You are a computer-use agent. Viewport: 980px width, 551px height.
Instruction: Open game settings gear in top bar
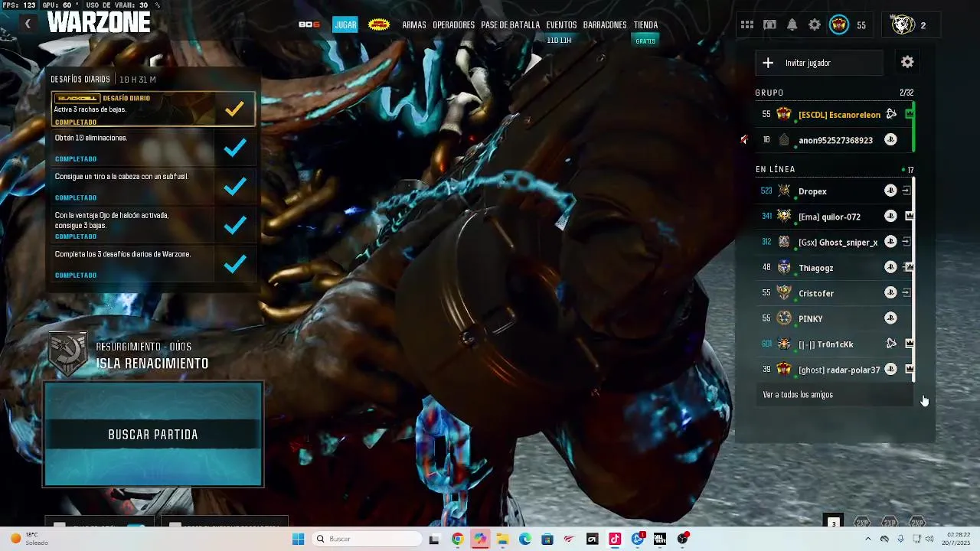point(815,25)
